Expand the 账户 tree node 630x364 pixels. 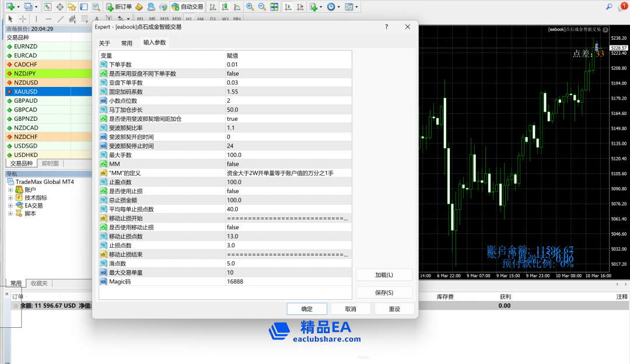[10, 190]
